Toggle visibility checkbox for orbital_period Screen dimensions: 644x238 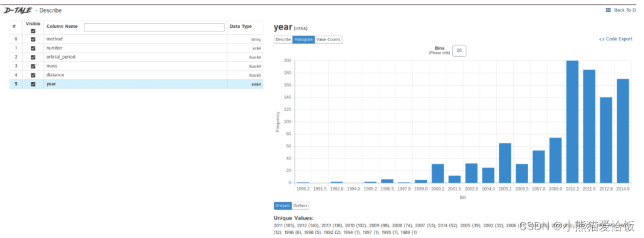point(33,57)
